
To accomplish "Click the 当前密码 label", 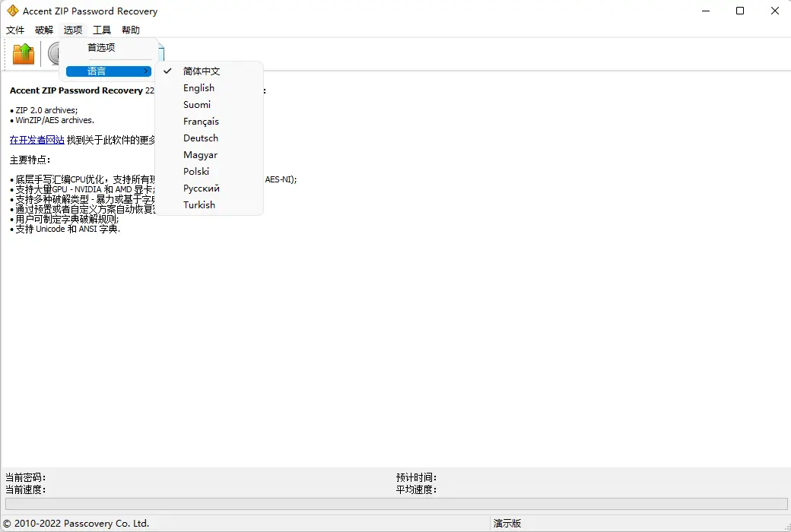I will coord(25,477).
